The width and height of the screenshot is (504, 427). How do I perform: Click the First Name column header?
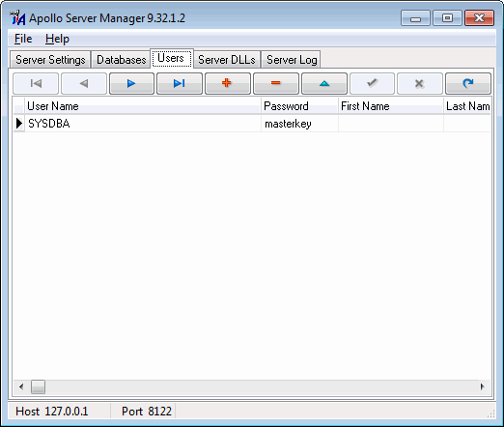pos(391,106)
